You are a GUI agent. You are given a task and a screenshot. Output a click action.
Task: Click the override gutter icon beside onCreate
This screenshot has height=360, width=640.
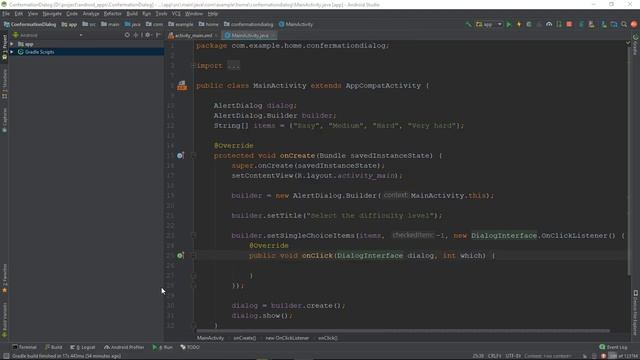coord(180,156)
